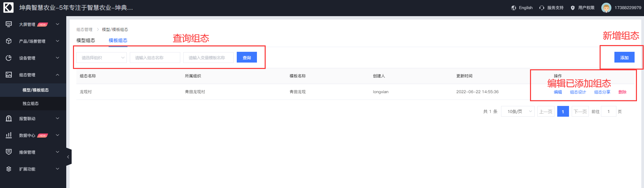The height and width of the screenshot is (188, 644).
Task: Click the 青田龙现 template name cell
Action: point(298,92)
